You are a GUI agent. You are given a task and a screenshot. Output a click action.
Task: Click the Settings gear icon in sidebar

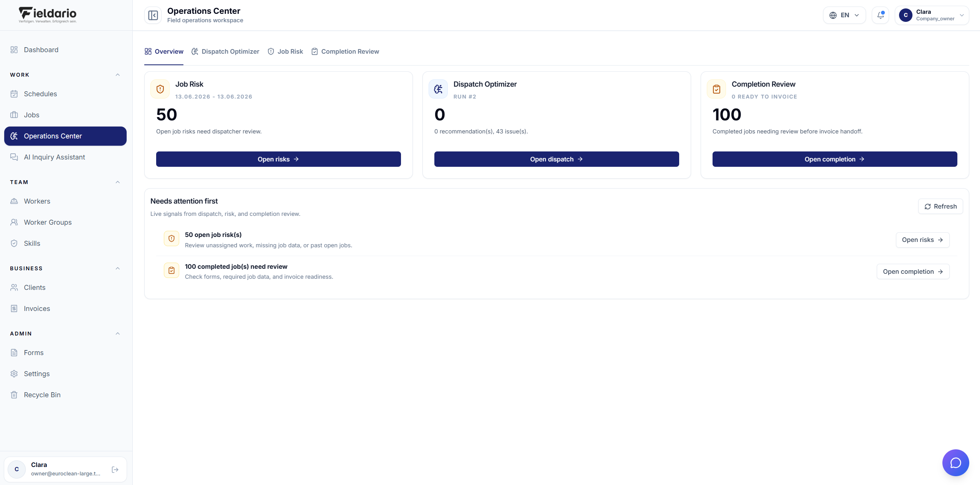[x=14, y=374]
